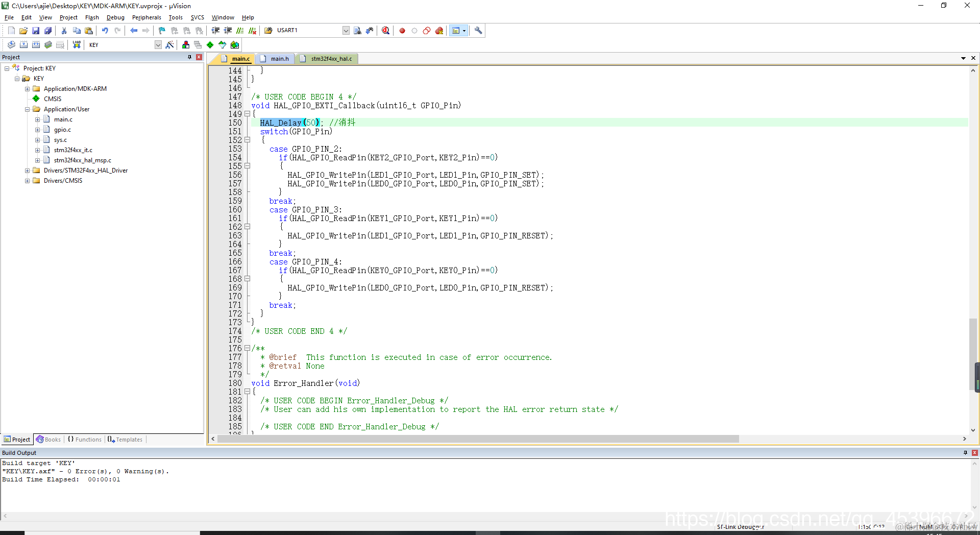Screen dimensions: 980x535
Task: Undo the last edit
Action: click(x=105, y=31)
